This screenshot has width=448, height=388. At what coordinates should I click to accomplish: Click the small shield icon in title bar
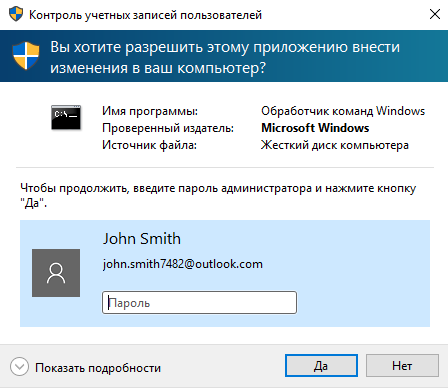pyautogui.click(x=16, y=14)
